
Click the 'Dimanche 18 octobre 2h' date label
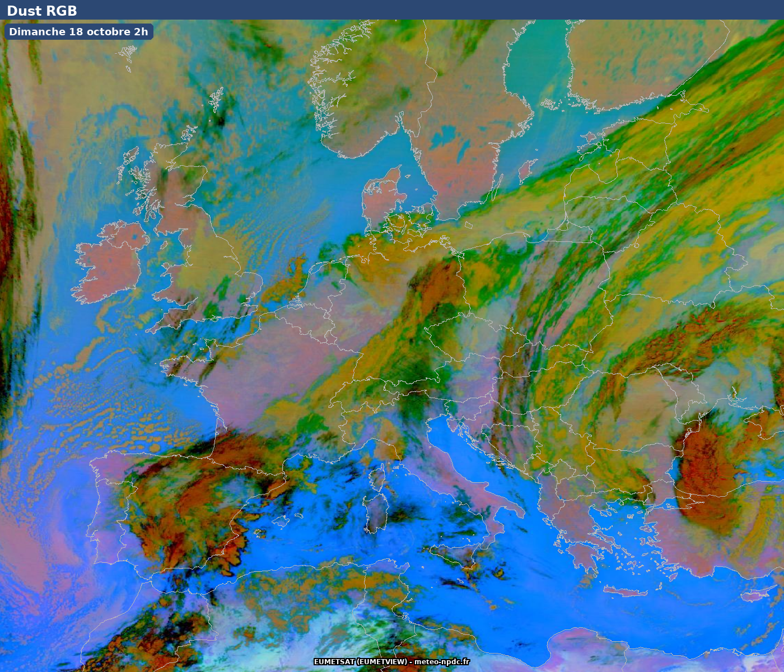pyautogui.click(x=78, y=32)
